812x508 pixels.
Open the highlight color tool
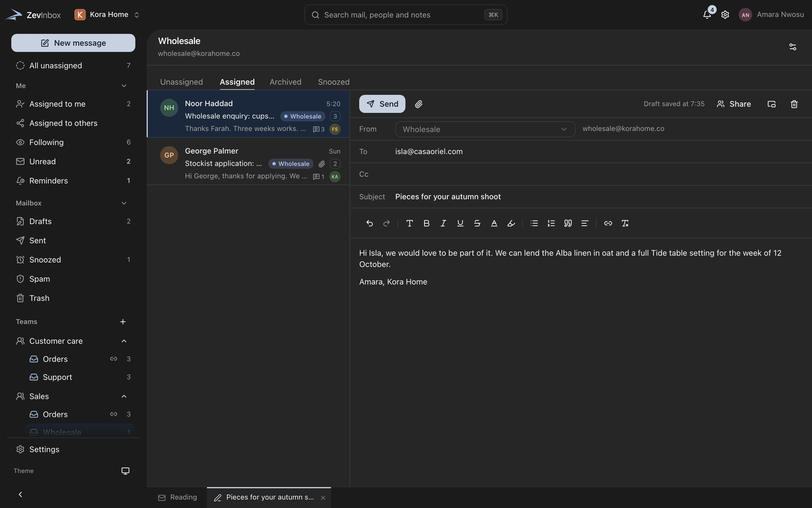pyautogui.click(x=511, y=224)
